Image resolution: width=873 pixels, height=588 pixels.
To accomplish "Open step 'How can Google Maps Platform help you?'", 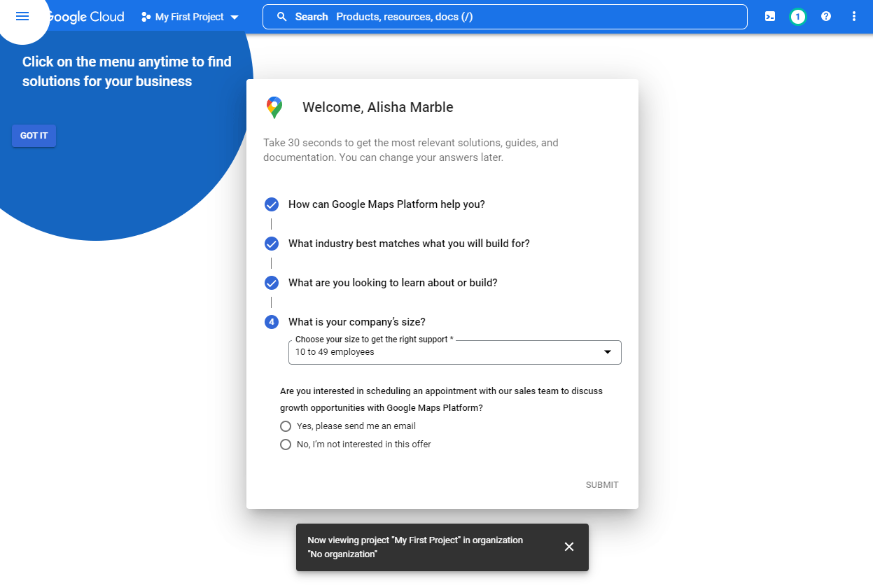I will (386, 204).
